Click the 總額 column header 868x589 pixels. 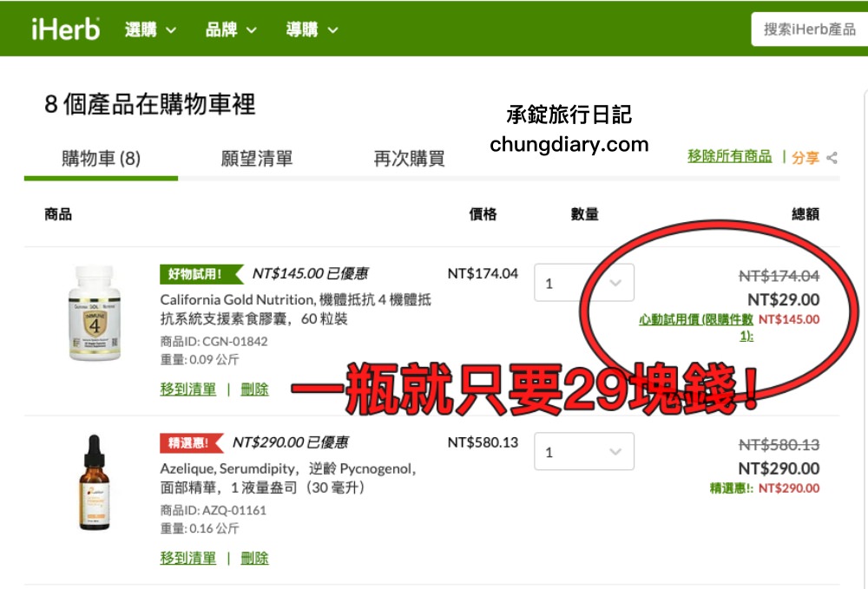click(806, 214)
